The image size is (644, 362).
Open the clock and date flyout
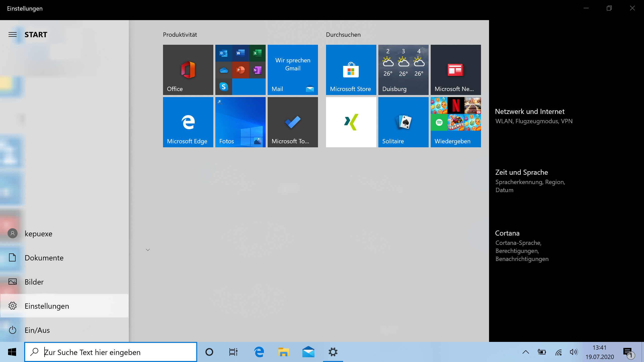pyautogui.click(x=600, y=352)
